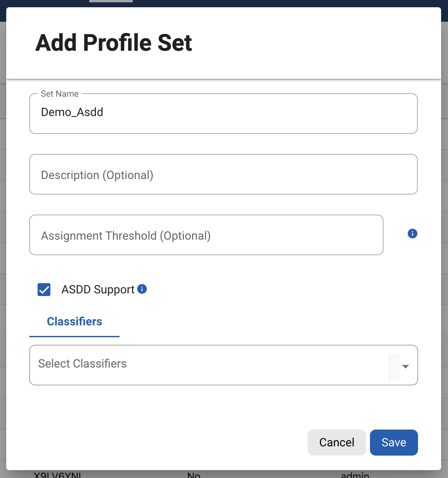Open the Assignment Threshold info icon
The width and height of the screenshot is (448, 478).
point(412,234)
